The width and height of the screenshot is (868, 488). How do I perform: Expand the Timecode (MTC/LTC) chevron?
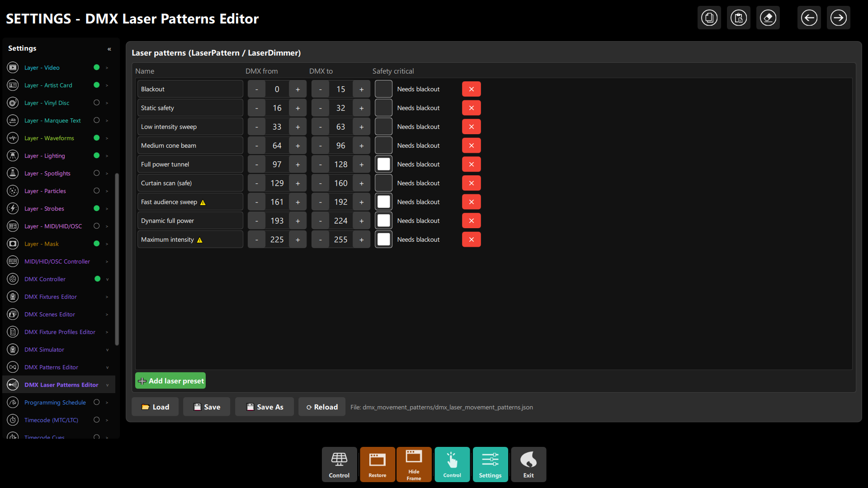click(x=107, y=420)
